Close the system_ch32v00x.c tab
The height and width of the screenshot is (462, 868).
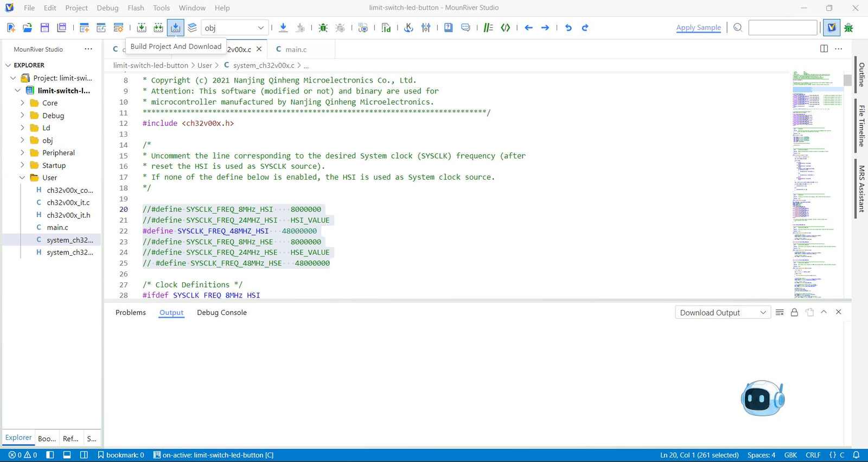(259, 49)
